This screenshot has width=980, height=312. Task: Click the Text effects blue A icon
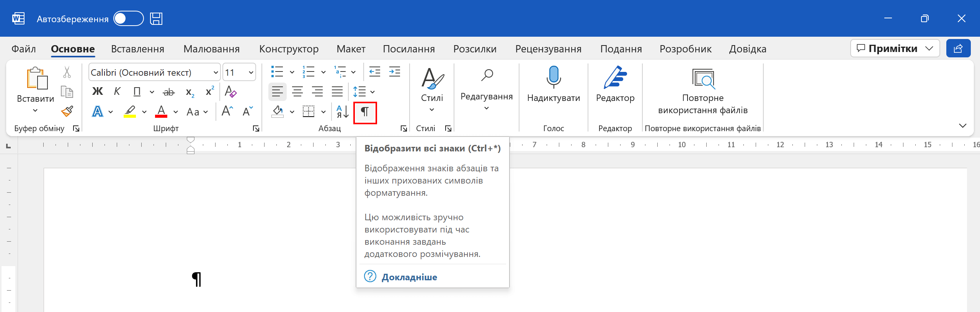98,111
